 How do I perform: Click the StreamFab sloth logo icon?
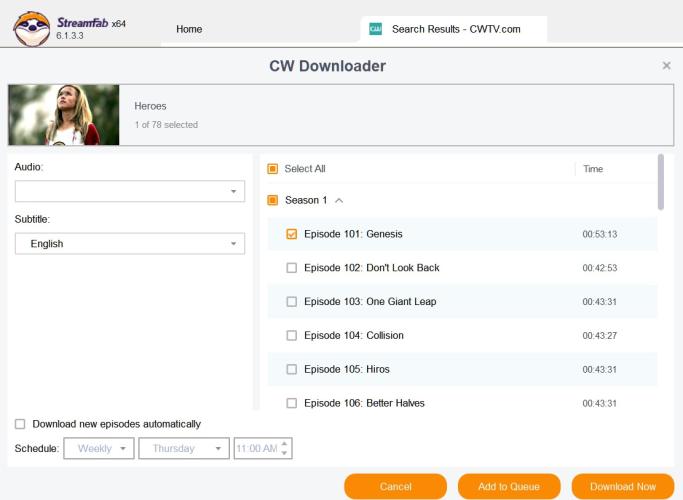click(31, 28)
